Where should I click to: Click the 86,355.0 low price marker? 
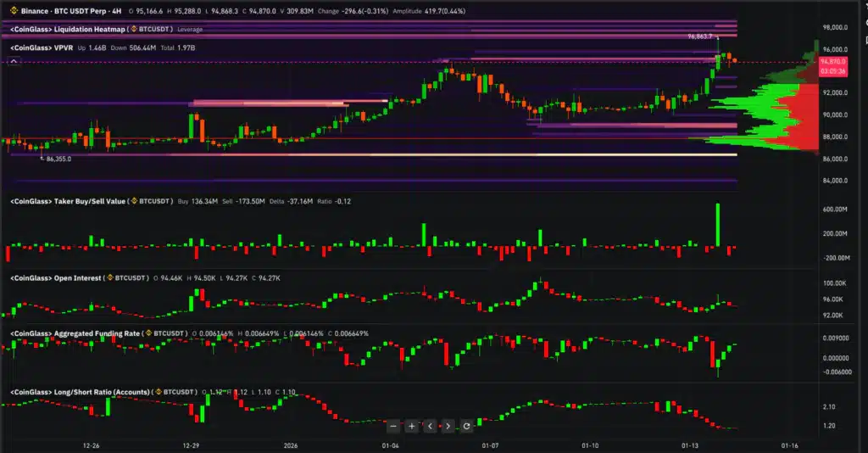coord(58,159)
